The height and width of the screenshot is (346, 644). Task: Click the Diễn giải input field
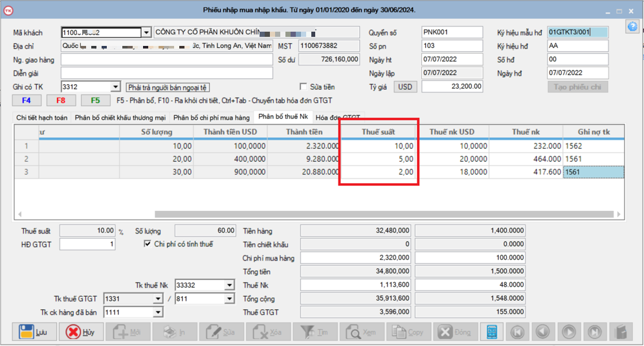pos(166,73)
